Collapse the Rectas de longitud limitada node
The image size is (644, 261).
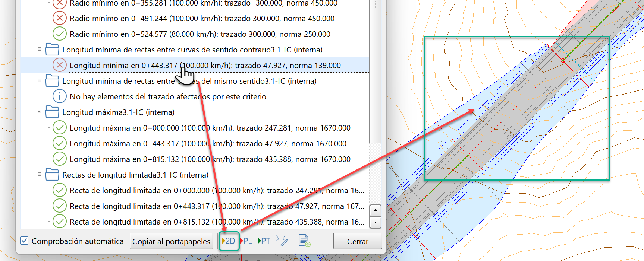coord(39,174)
